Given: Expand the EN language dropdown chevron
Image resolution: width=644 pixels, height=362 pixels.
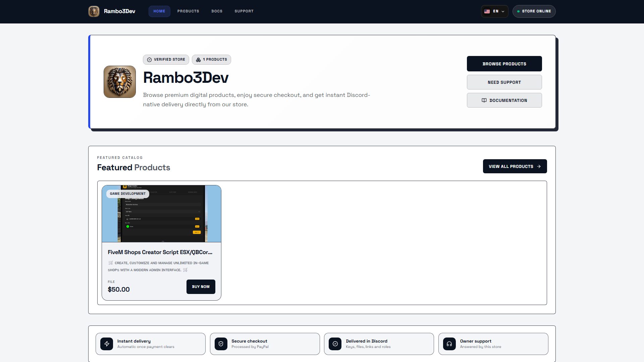Looking at the screenshot, I should [x=503, y=11].
